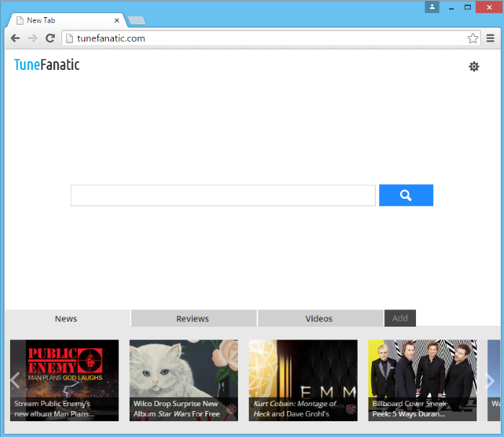This screenshot has height=437, width=504.
Task: Open the Chrome user profile icon
Action: (432, 7)
